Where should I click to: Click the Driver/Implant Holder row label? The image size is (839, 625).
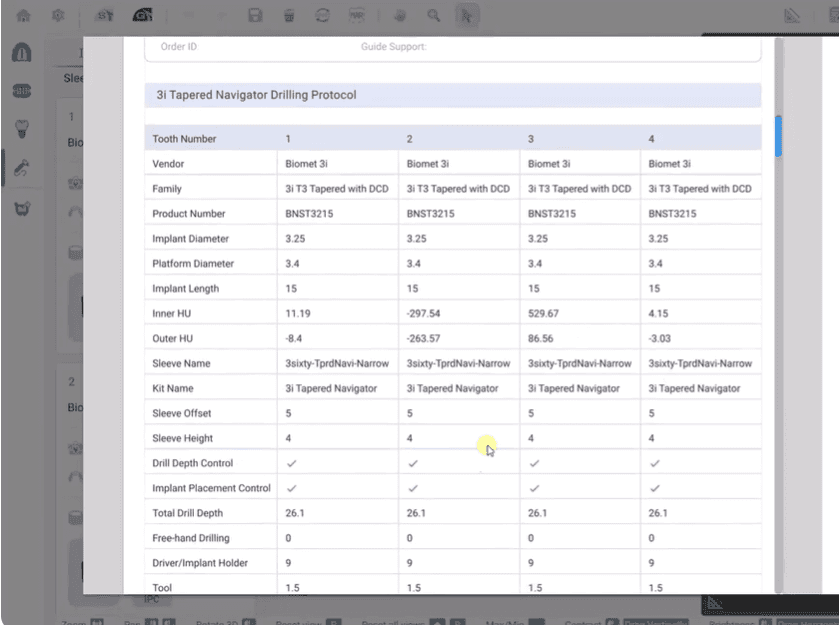tap(200, 563)
